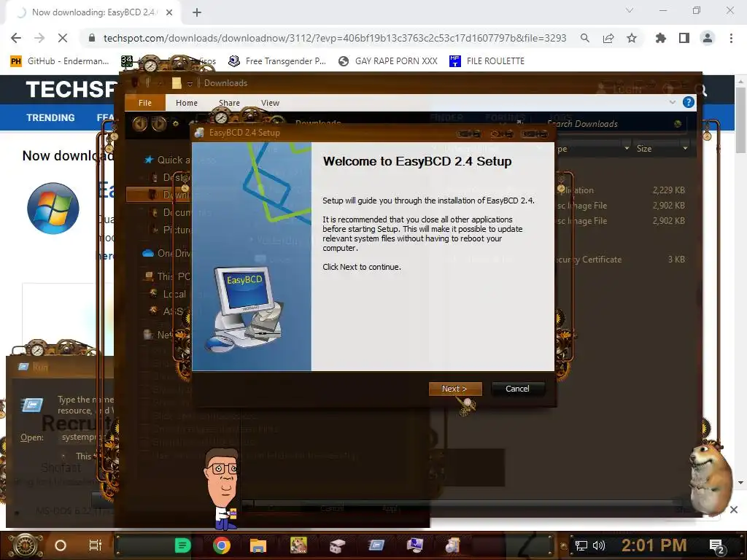747x560 pixels.
Task: Click share page icon in Chrome
Action: [608, 38]
